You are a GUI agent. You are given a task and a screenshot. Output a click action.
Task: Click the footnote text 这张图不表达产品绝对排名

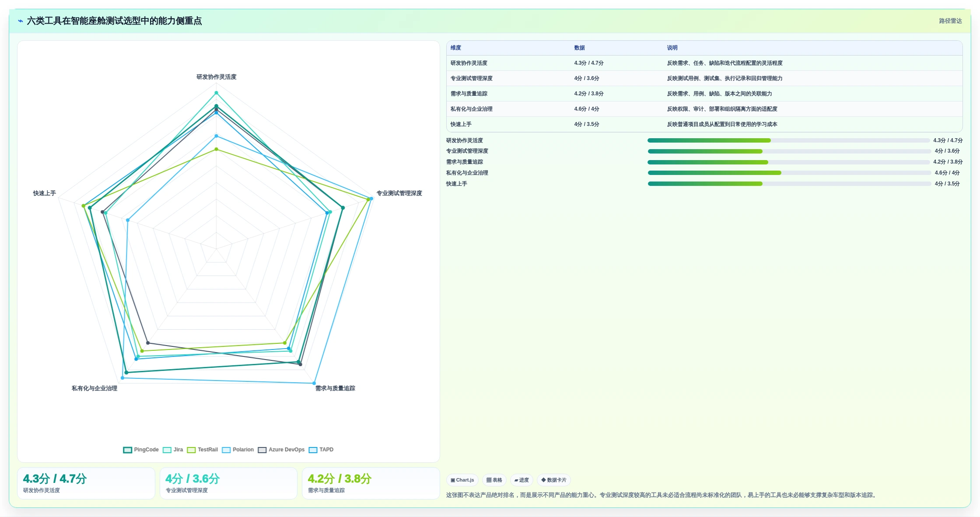click(x=480, y=495)
